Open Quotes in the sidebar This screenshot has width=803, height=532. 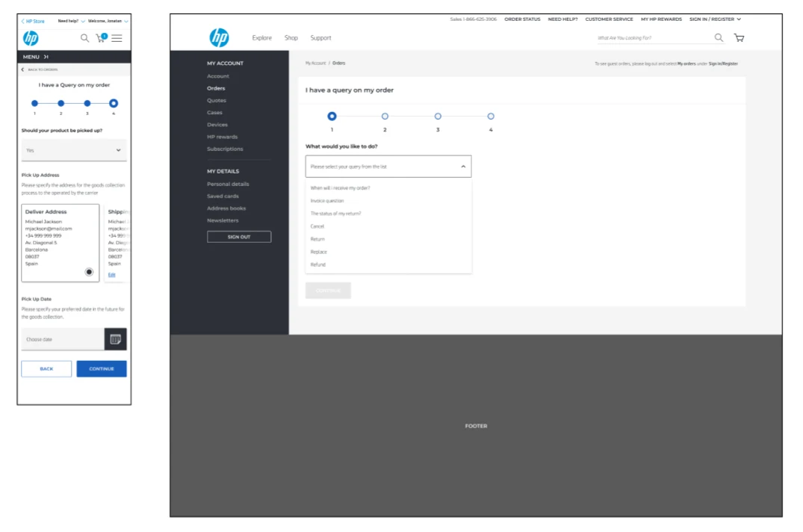217,101
